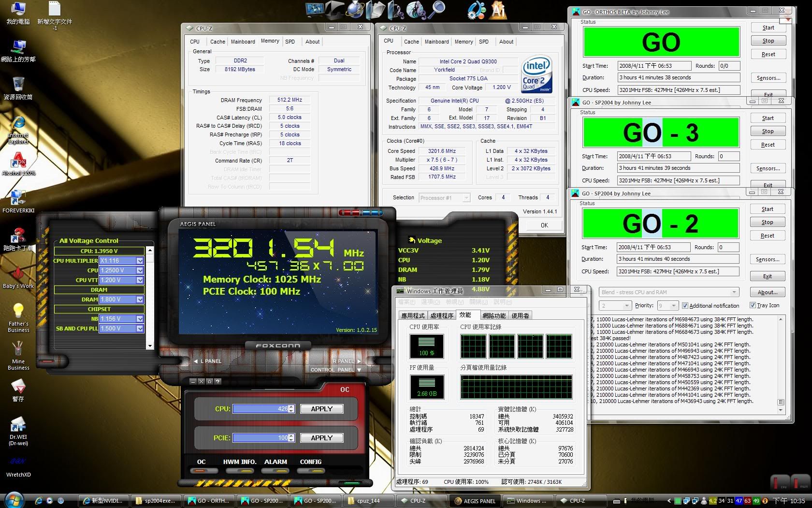Image resolution: width=812 pixels, height=508 pixels.
Task: Click the monitor icon in top dock
Action: click(315, 10)
